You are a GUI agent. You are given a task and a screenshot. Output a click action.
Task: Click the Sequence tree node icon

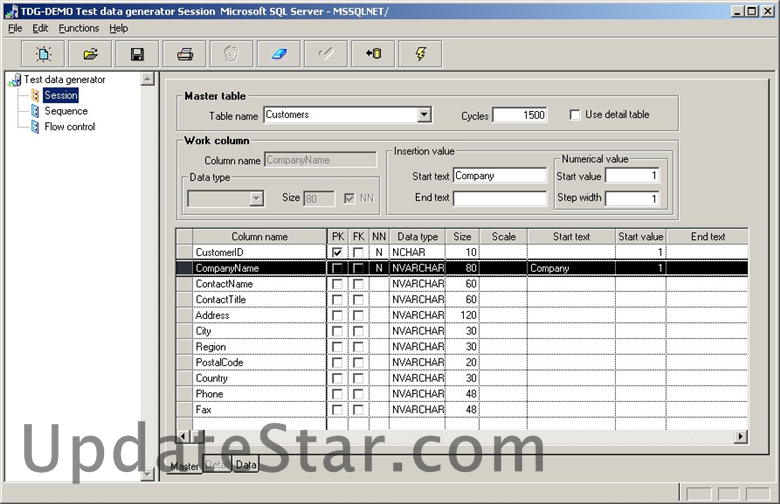35,111
